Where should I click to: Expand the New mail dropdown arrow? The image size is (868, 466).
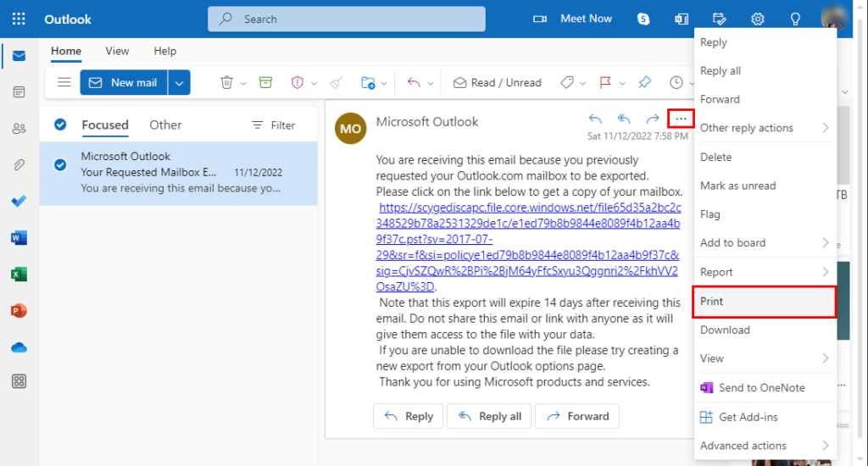coord(179,82)
